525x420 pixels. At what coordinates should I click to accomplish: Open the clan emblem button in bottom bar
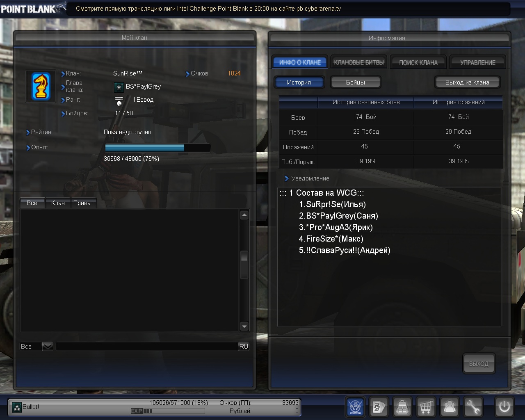[x=355, y=407]
